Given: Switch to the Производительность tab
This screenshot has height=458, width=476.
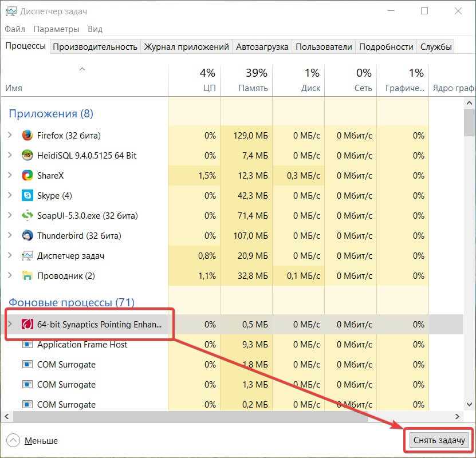Looking at the screenshot, I should [95, 47].
